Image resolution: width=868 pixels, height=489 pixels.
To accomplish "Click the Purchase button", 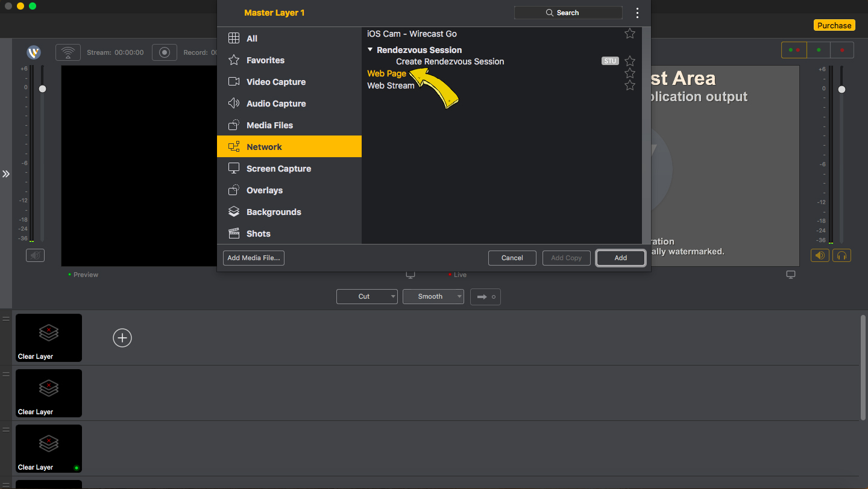I will [x=834, y=25].
